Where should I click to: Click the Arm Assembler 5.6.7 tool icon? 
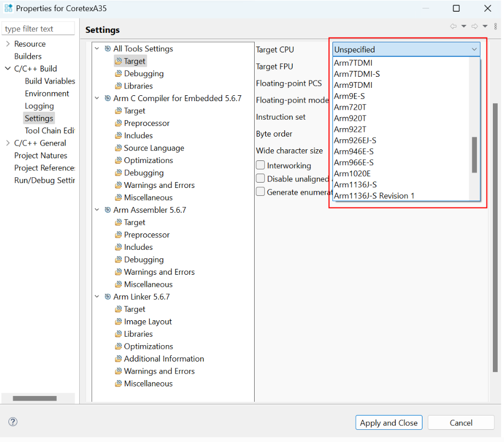(107, 210)
